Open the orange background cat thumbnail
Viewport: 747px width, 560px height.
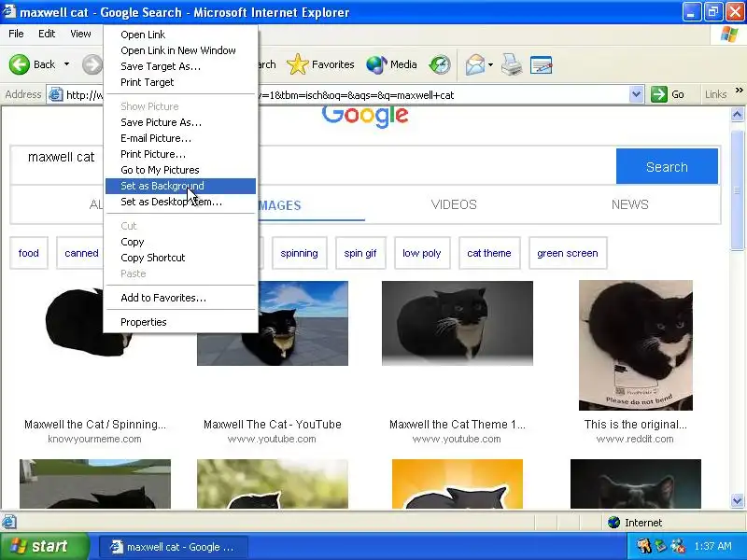coord(458,483)
